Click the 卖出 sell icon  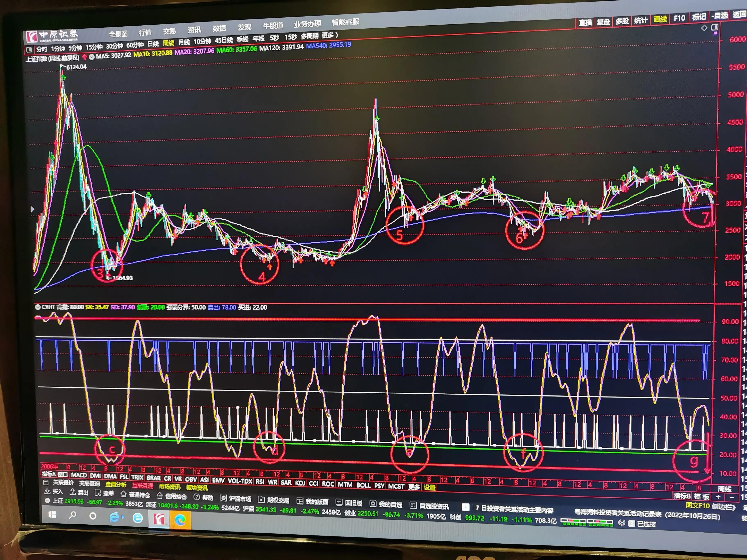coord(72,492)
